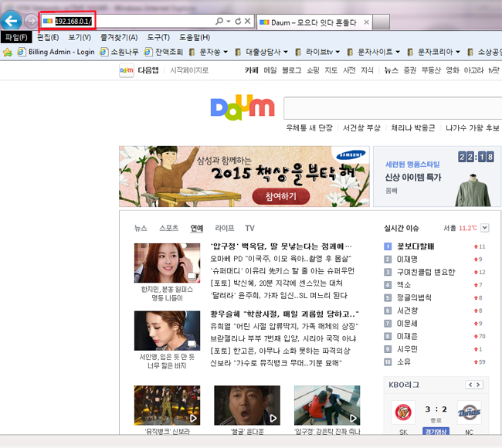Open the address bar autocomplete dropdown arrow
Image resolution: width=502 pixels, height=448 pixels.
pos(229,21)
